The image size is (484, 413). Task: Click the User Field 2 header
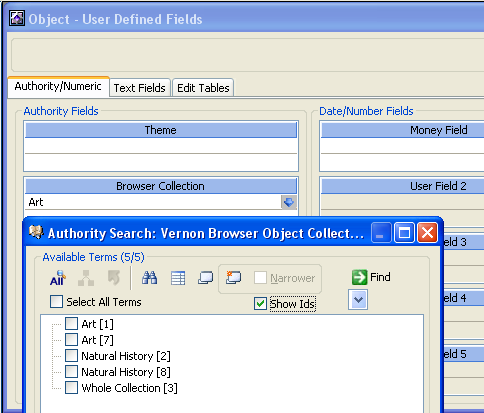click(403, 186)
